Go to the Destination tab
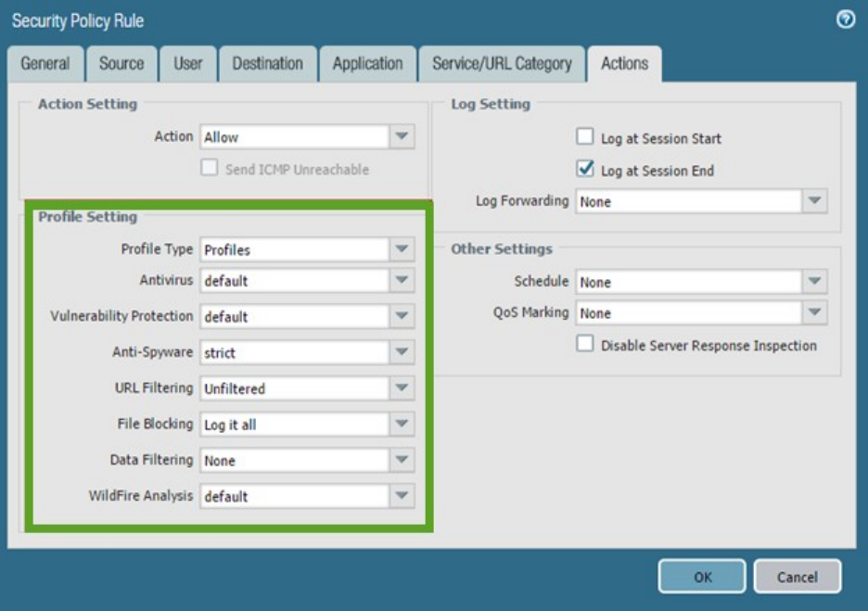The width and height of the screenshot is (868, 611). tap(268, 64)
